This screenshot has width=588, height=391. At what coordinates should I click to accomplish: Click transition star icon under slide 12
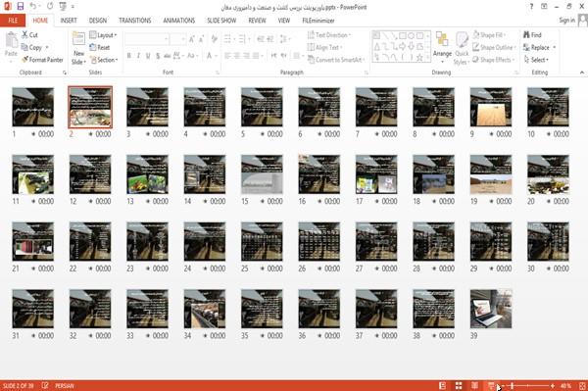click(x=90, y=201)
